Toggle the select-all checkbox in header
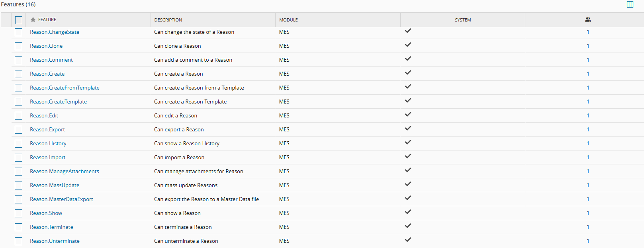 click(x=19, y=20)
